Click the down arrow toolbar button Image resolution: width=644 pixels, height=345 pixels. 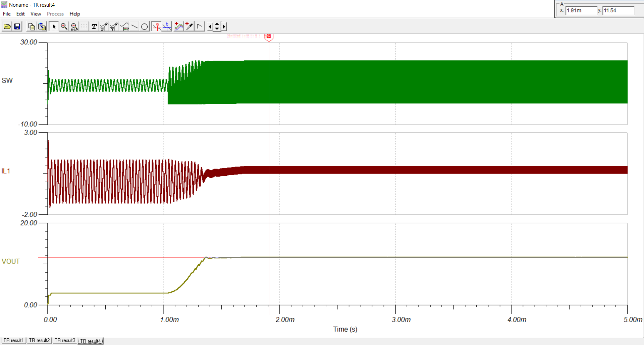[217, 29]
